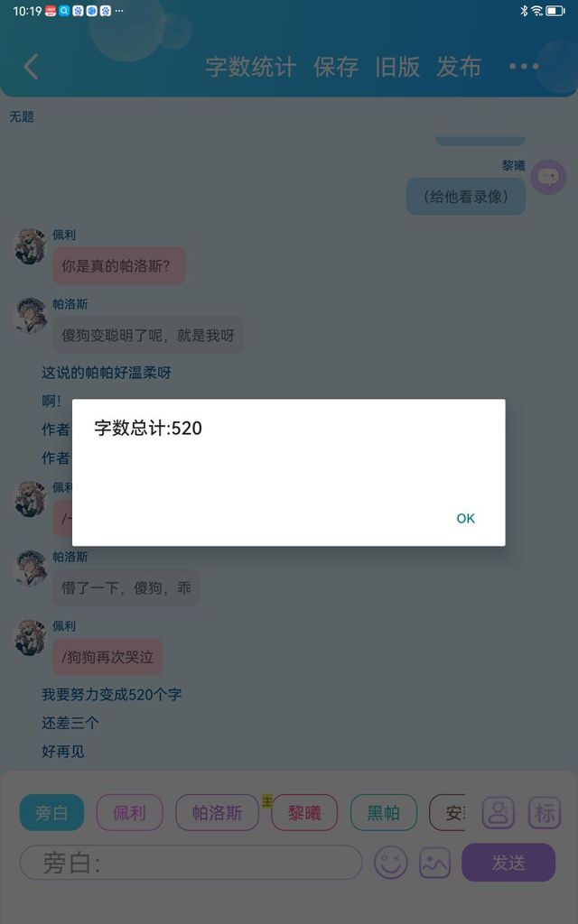
Task: Tap 发布 to publish
Action: click(459, 67)
